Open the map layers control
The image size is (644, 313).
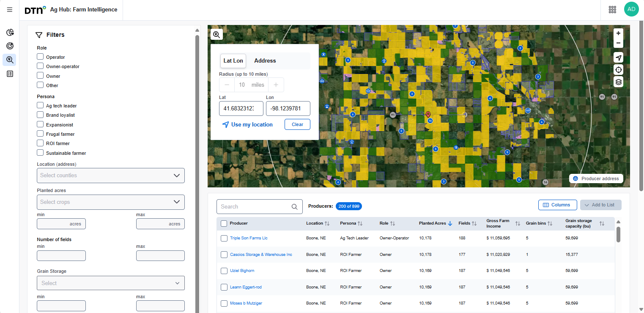(618, 82)
